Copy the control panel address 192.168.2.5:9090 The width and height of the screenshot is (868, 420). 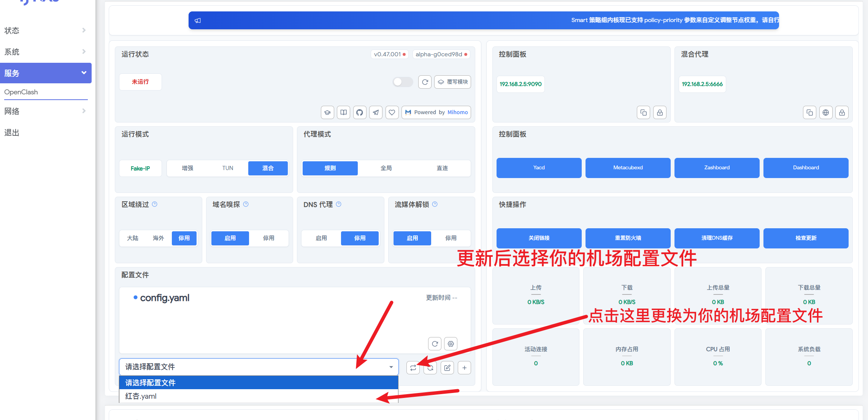pyautogui.click(x=643, y=113)
